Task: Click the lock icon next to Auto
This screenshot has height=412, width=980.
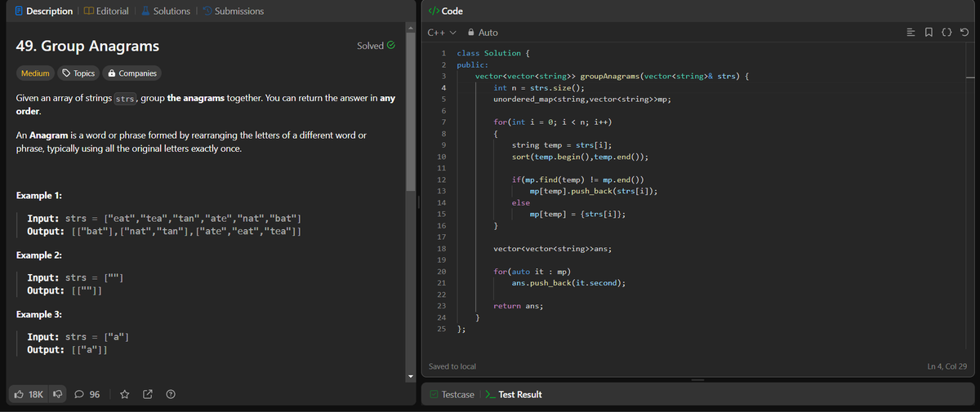Action: pos(472,33)
